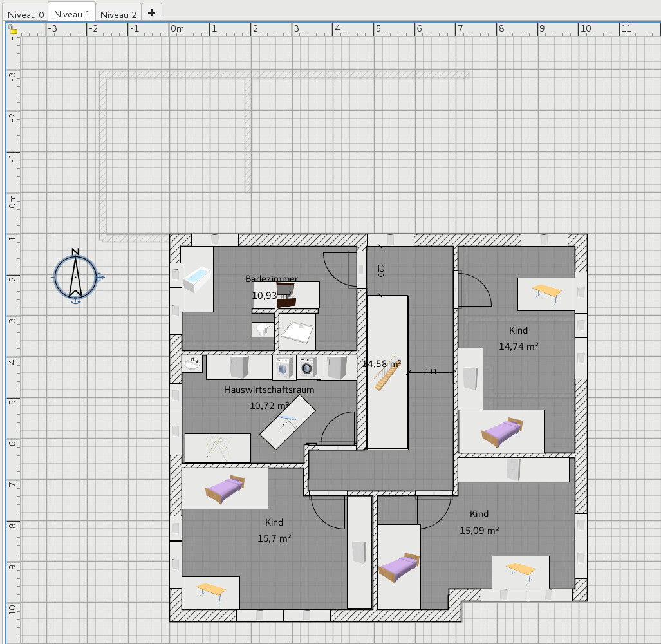
Task: Select the shower tray in the Badezimmer
Action: click(x=297, y=332)
